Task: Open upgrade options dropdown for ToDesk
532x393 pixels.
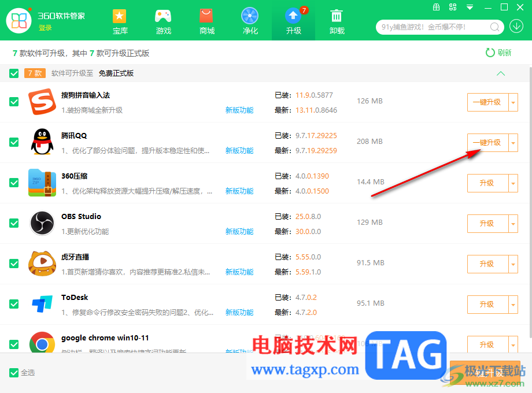Action: click(513, 305)
